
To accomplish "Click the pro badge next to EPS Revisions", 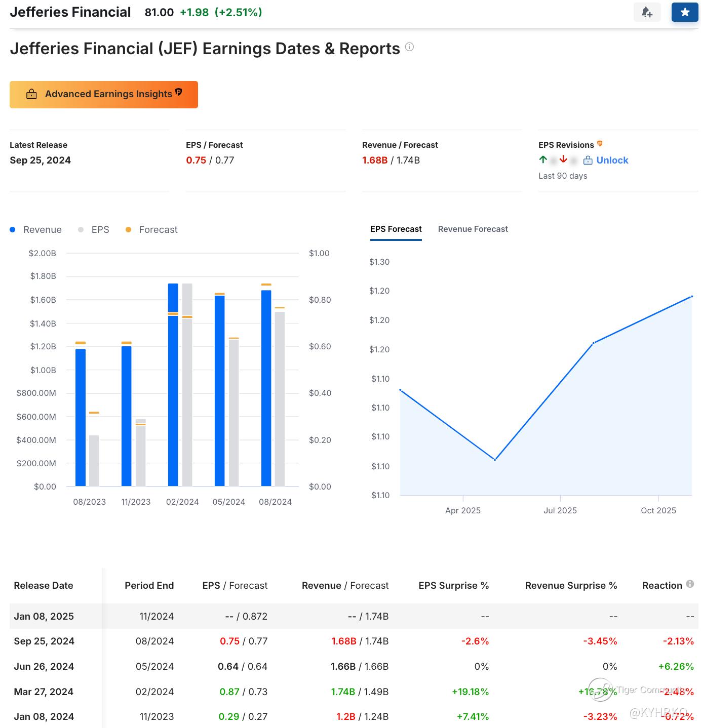I will 600,144.
